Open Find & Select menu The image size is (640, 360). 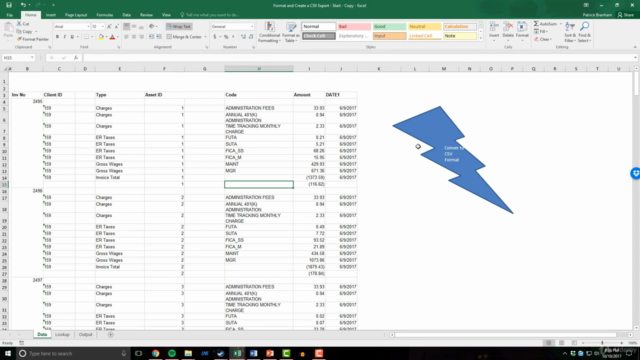[x=584, y=32]
